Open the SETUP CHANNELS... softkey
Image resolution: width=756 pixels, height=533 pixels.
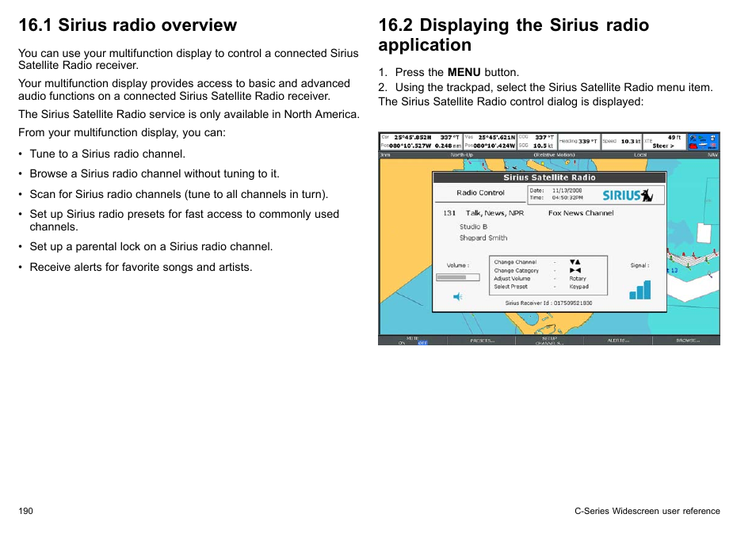[550, 341]
